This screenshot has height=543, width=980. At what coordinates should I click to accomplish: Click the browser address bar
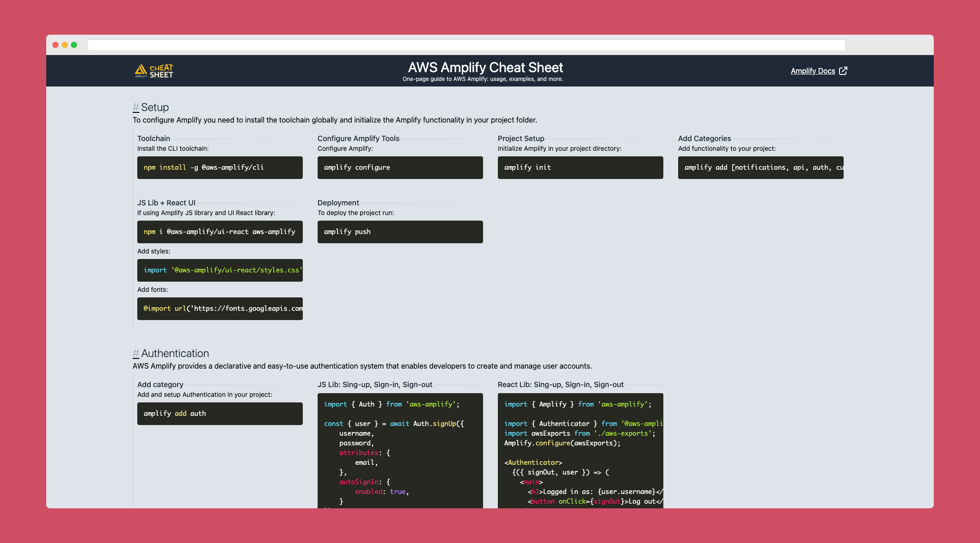[x=466, y=45]
